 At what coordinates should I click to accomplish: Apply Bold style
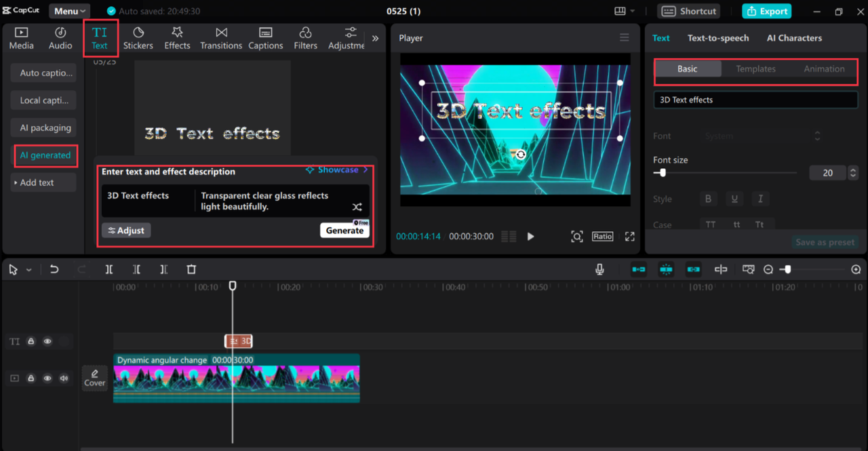coord(708,199)
